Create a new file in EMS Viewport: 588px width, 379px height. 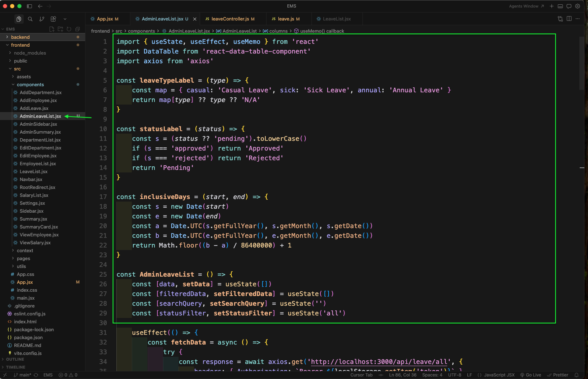click(x=52, y=29)
